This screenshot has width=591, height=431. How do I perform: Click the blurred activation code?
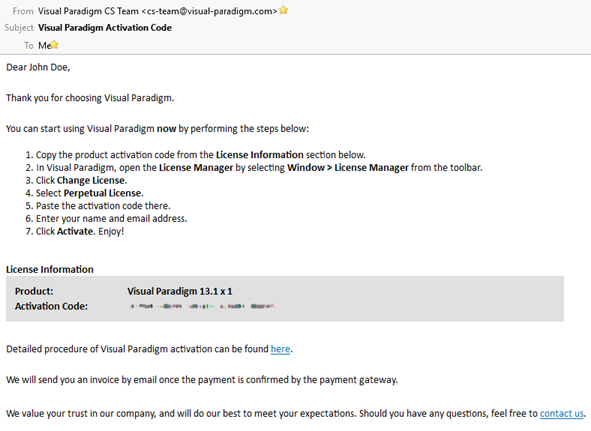pos(202,306)
